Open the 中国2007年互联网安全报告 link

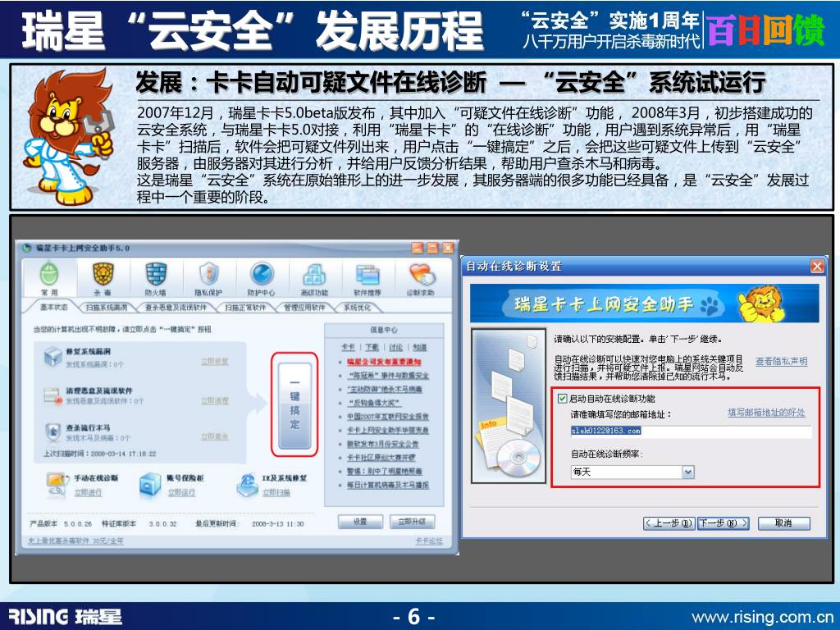pyautogui.click(x=388, y=417)
